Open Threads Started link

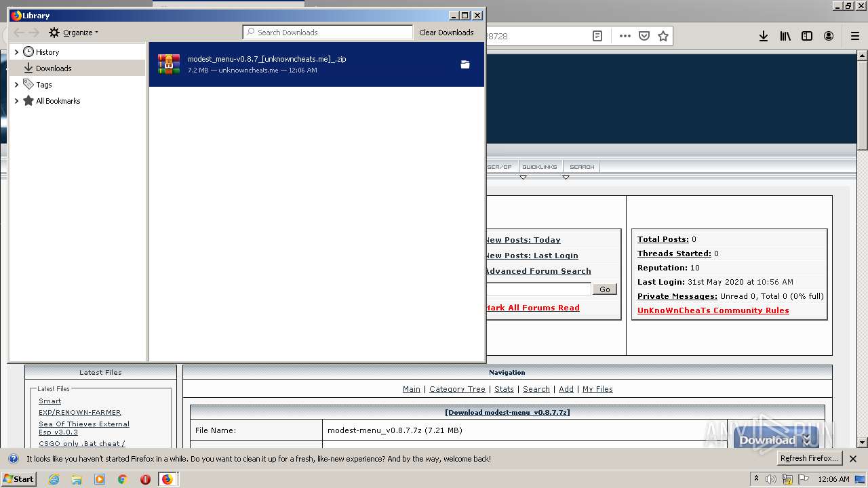(x=674, y=253)
